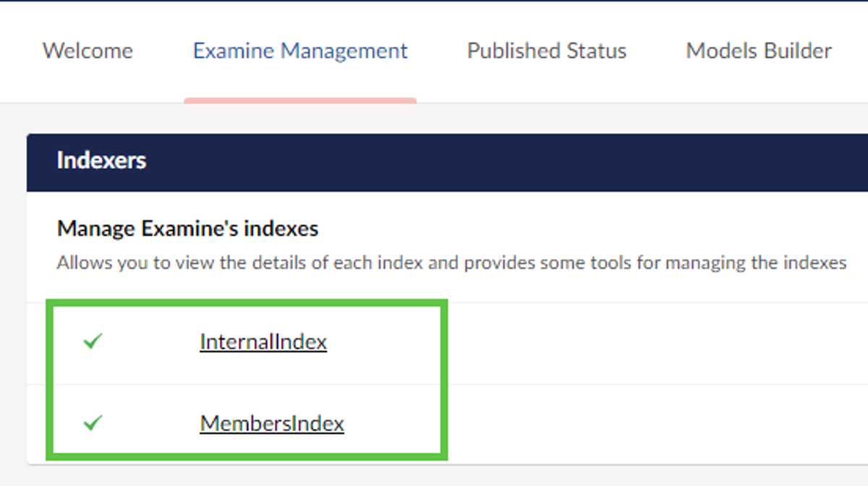Open the InternalIndex details link
The width and height of the screenshot is (868, 486).
pos(263,341)
